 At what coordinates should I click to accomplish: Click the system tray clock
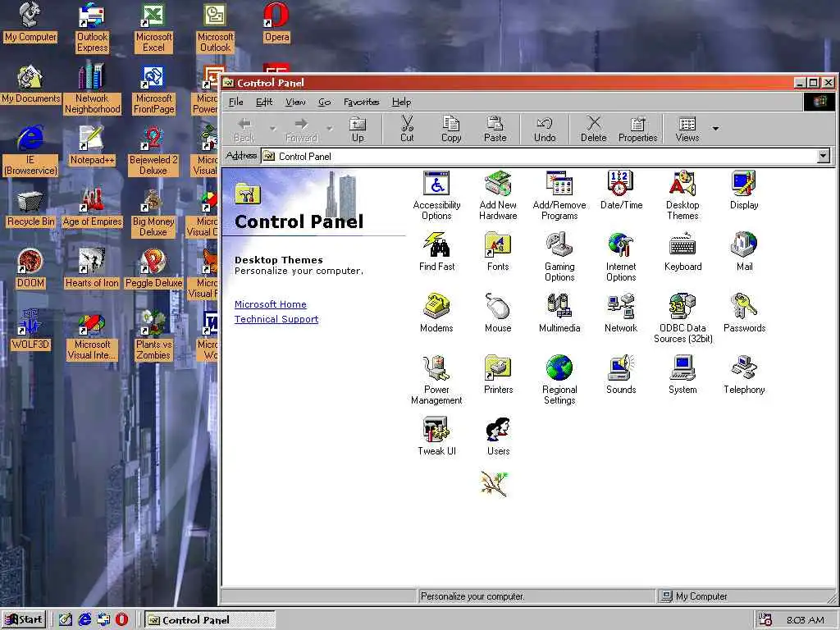tap(806, 620)
